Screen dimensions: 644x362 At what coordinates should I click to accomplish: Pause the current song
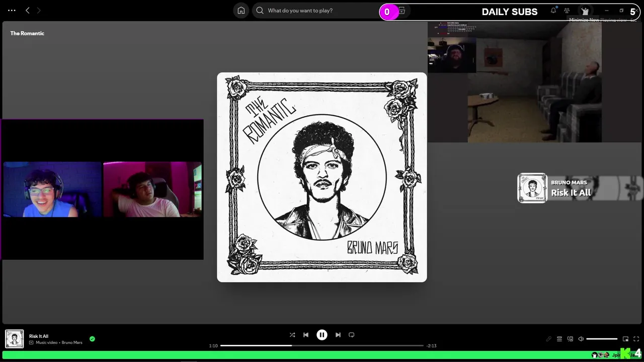(322, 335)
